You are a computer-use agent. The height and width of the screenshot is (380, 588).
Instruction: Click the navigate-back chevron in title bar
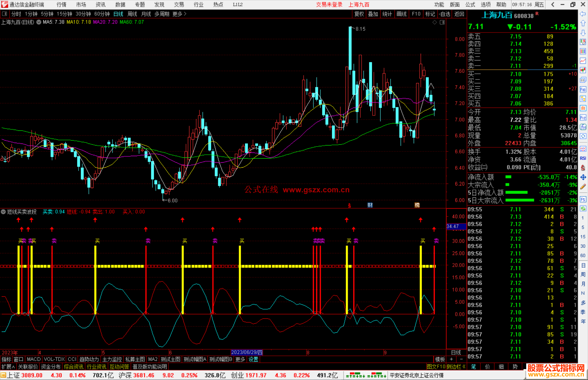coord(553,5)
